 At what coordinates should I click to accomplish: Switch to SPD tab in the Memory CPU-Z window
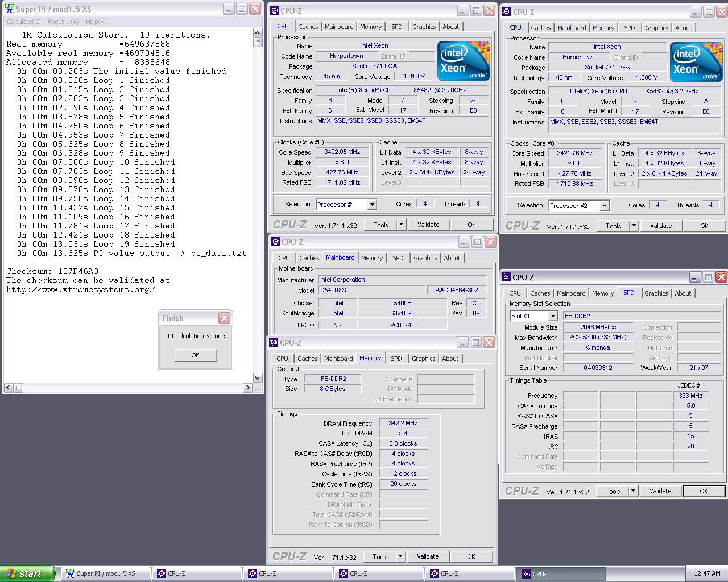tap(396, 359)
